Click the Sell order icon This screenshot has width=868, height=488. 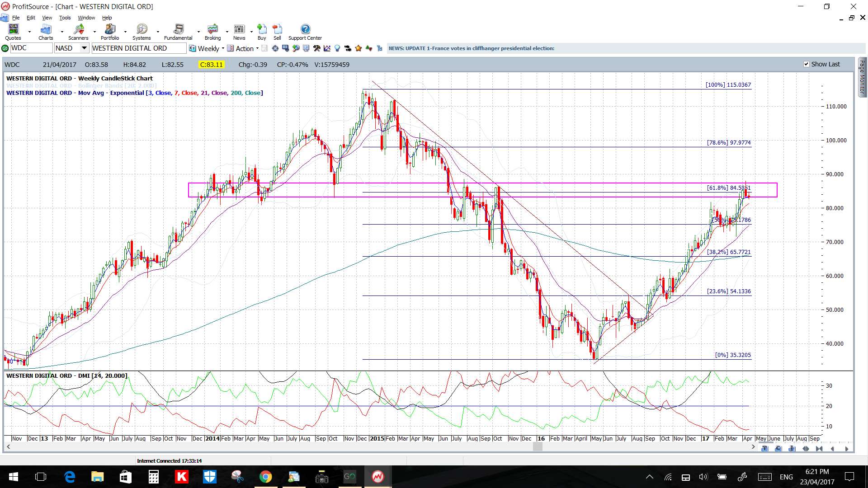tap(277, 32)
